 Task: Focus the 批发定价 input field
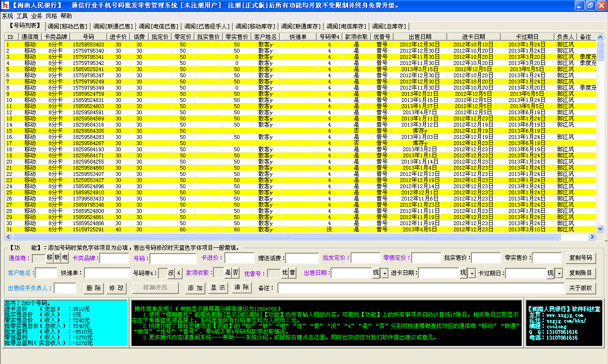click(x=366, y=258)
